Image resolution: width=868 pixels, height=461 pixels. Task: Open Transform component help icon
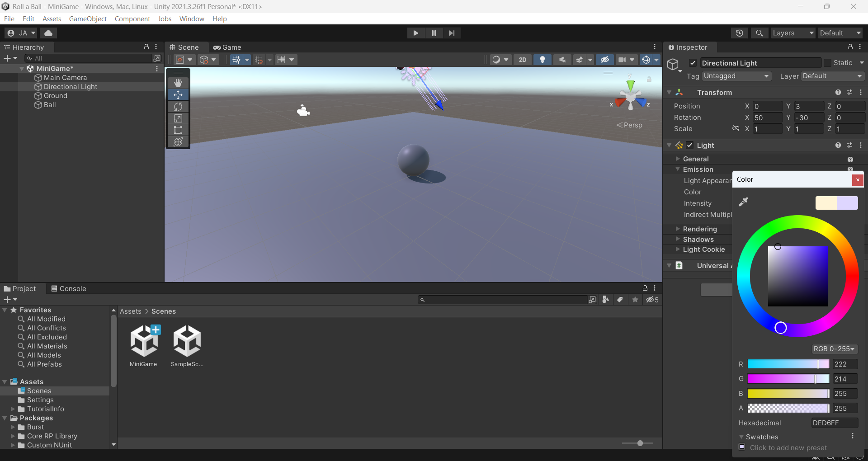coord(838,92)
